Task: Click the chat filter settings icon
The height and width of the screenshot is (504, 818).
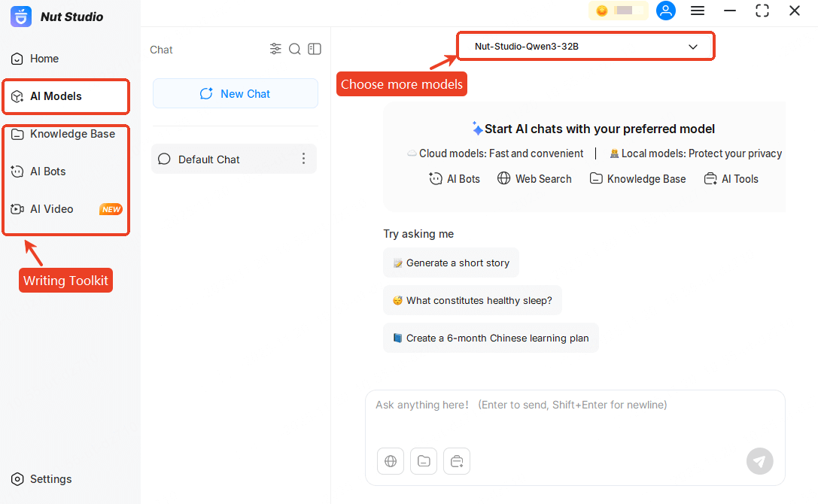Action: click(x=275, y=49)
